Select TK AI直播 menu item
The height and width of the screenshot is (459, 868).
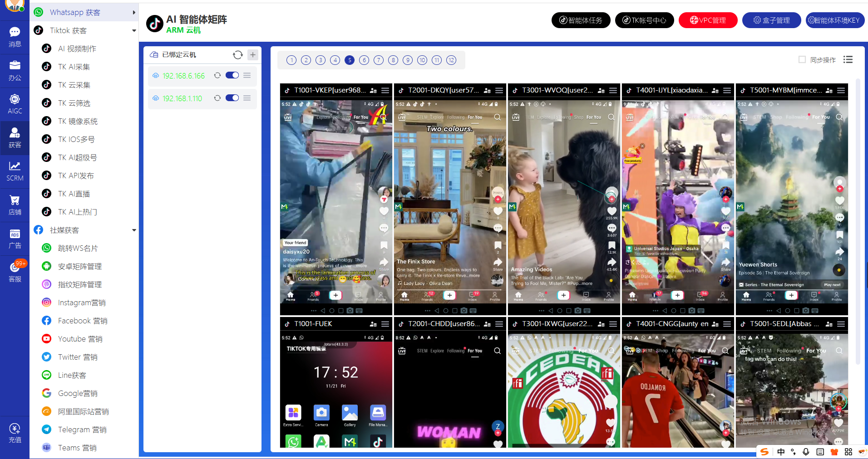(x=74, y=194)
